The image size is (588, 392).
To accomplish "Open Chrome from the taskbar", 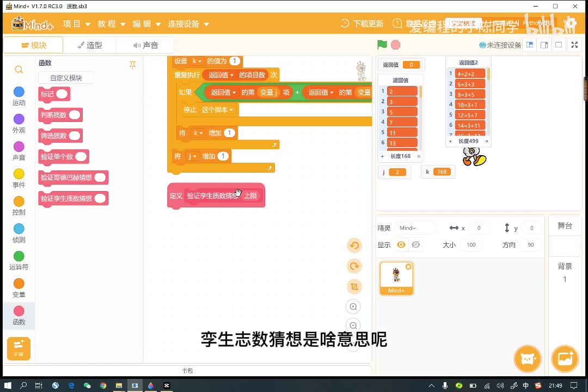I will (x=103, y=385).
